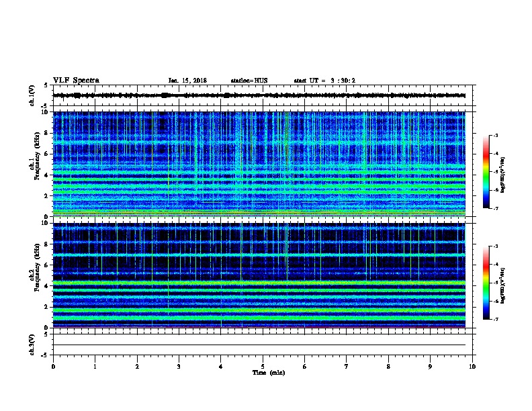
Task: Click time axis tick label "6"
Action: click(x=305, y=367)
